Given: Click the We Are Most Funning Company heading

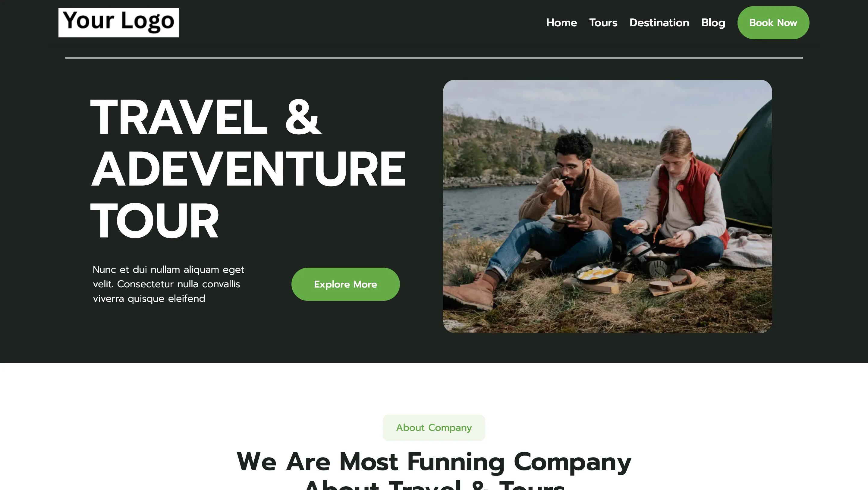Looking at the screenshot, I should 434,461.
